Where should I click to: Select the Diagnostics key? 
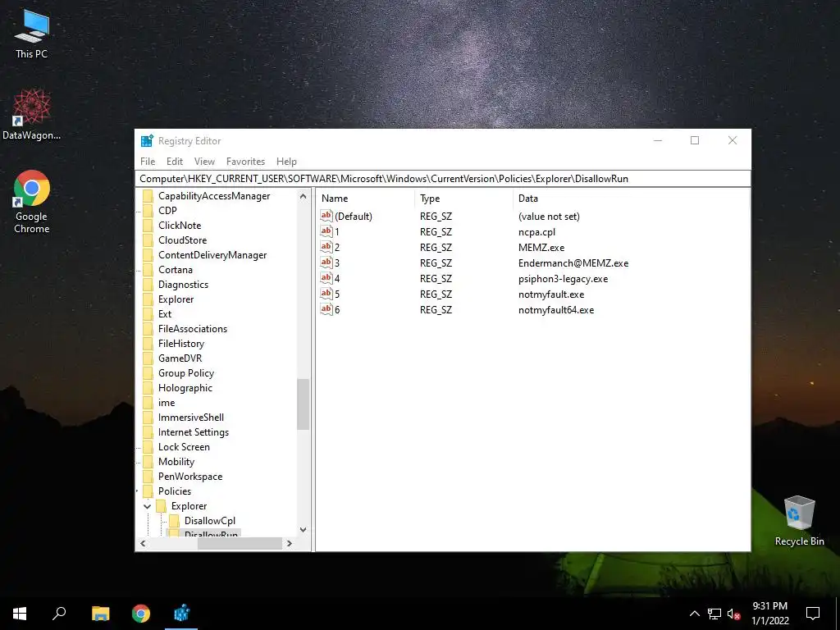[183, 285]
